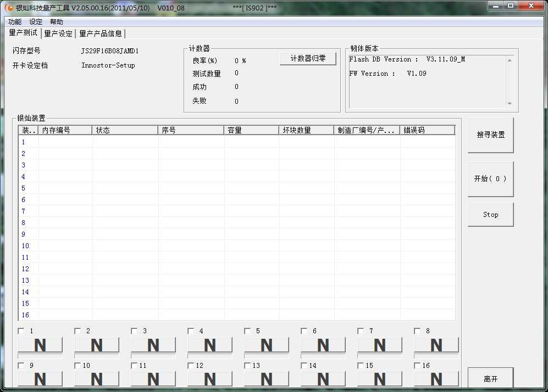
Task: Click the JS29F16B08JAMD1 flash model text
Action: (110, 51)
